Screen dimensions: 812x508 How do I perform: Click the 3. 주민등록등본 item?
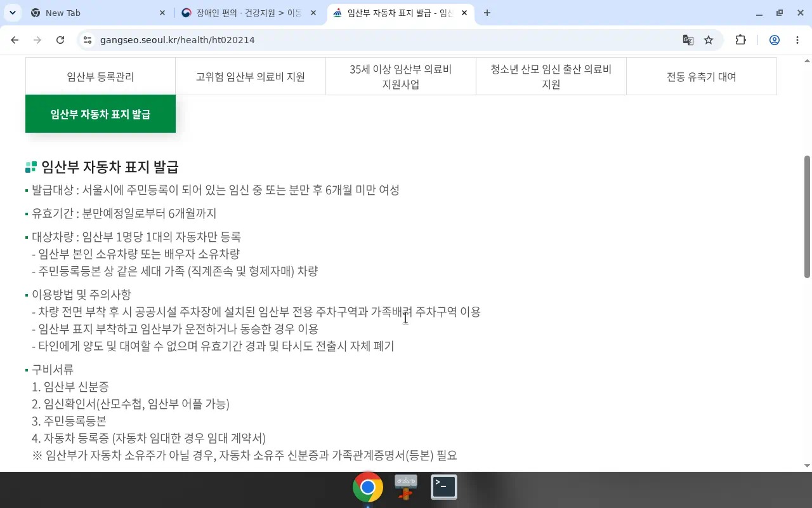(69, 421)
